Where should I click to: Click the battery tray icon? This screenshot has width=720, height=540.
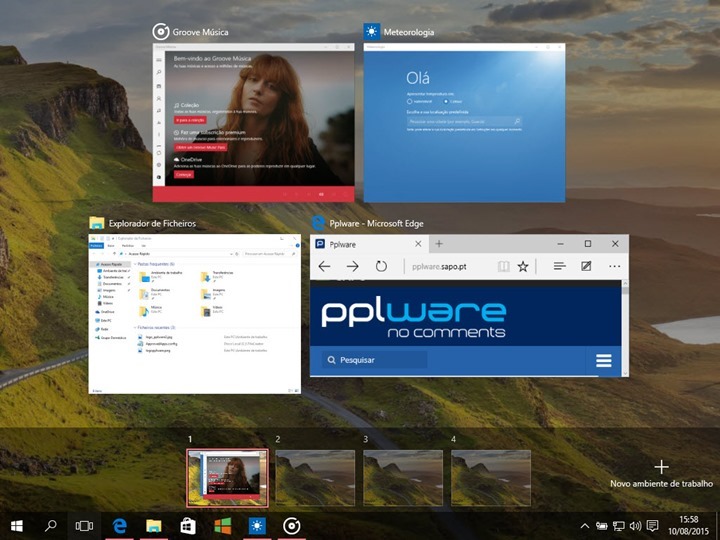pyautogui.click(x=602, y=526)
